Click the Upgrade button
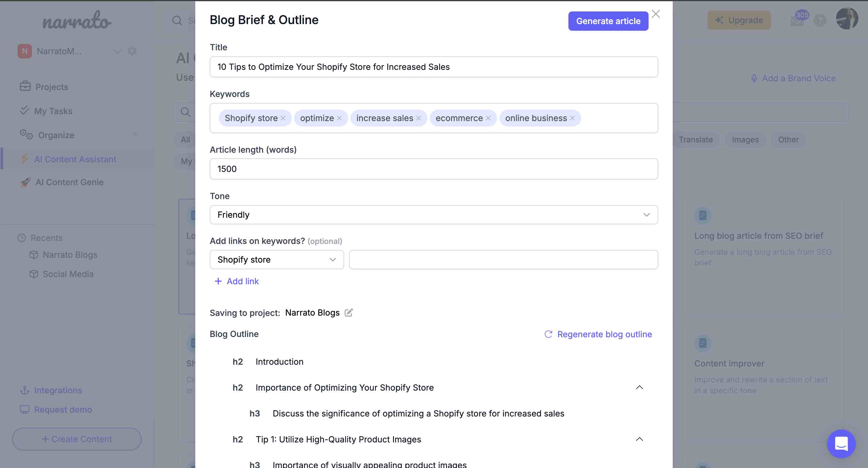This screenshot has width=868, height=468. [739, 20]
